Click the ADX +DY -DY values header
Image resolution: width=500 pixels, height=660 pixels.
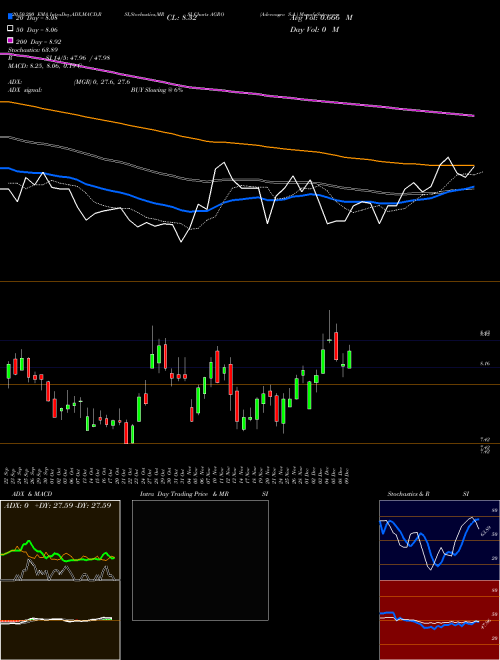pos(57,505)
